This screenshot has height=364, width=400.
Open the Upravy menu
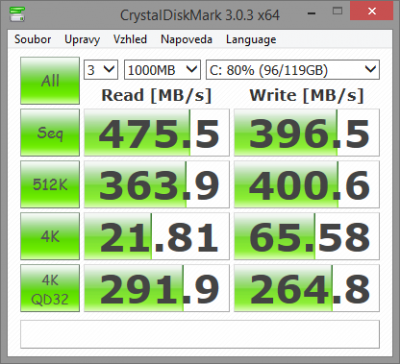[82, 39]
